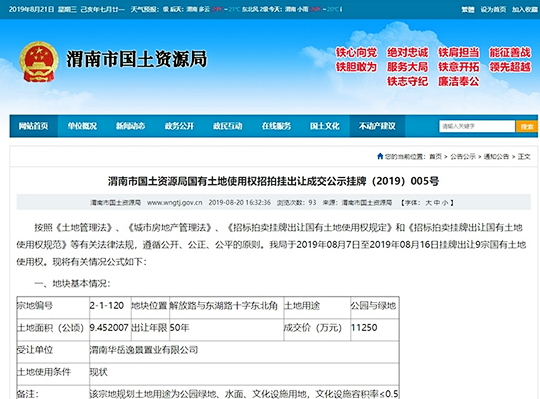Set font size to 大

tap(428, 202)
